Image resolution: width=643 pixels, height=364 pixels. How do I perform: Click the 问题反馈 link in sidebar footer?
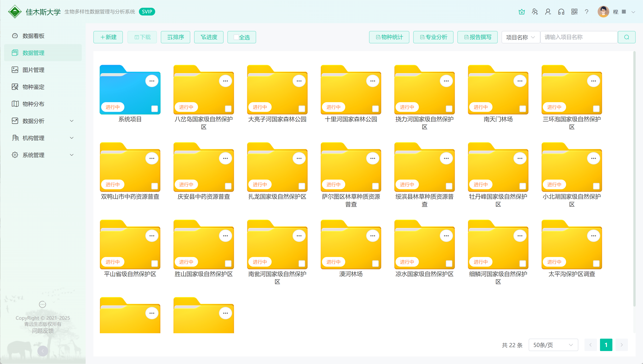[43, 331]
